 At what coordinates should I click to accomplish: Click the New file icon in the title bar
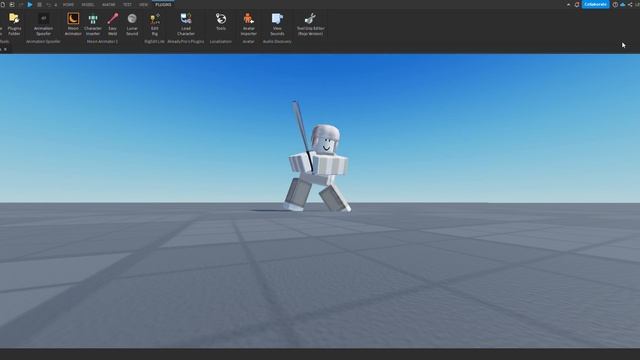coord(3,4)
